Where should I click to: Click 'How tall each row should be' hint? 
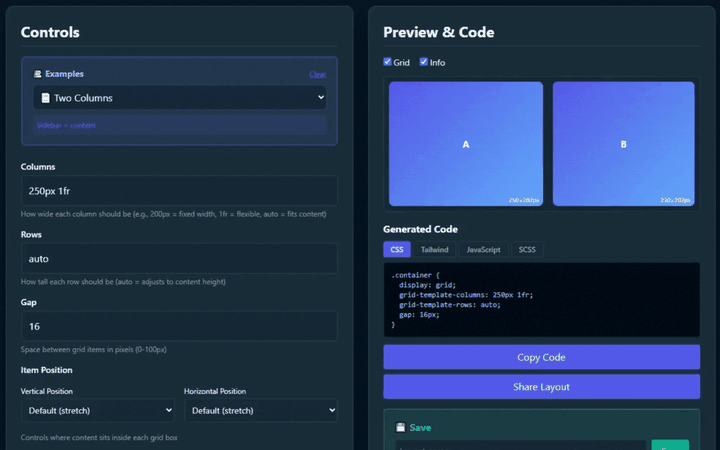[123, 281]
